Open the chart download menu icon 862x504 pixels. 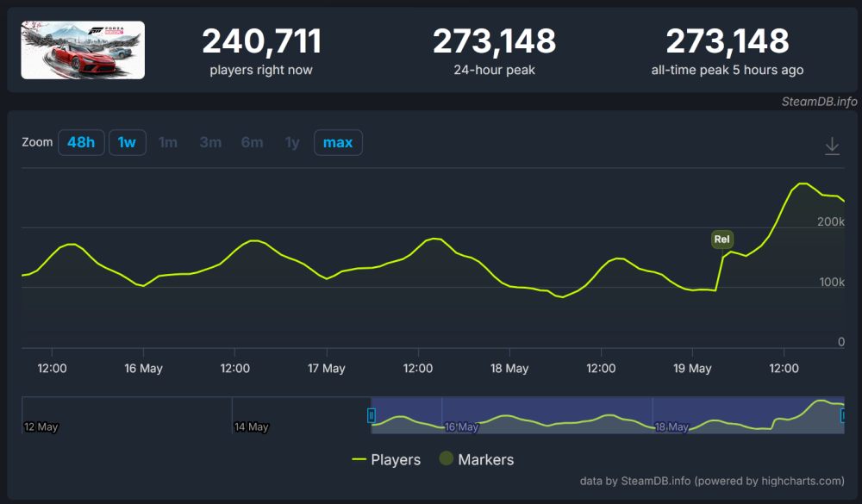832,146
